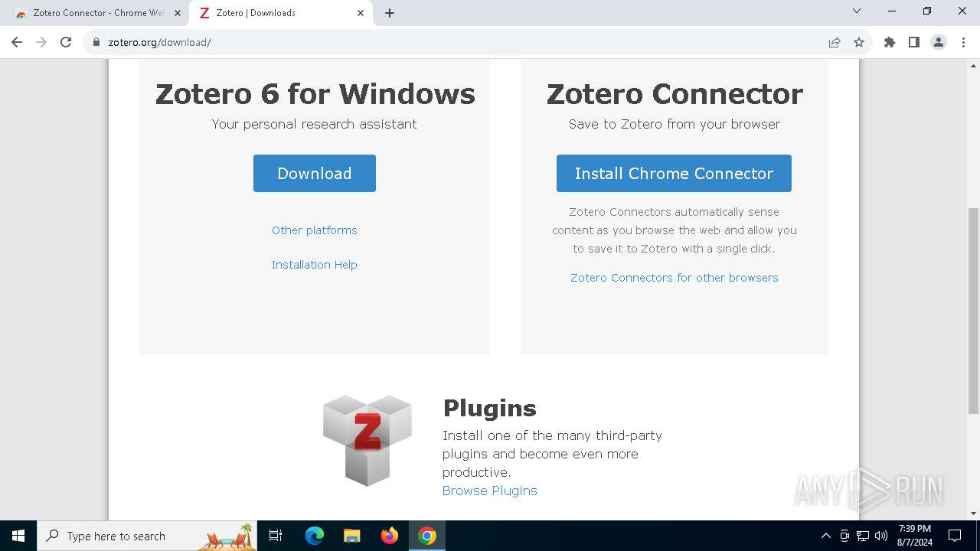This screenshot has height=551, width=980.
Task: Click the Zotero plugins cube logo
Action: pyautogui.click(x=367, y=440)
